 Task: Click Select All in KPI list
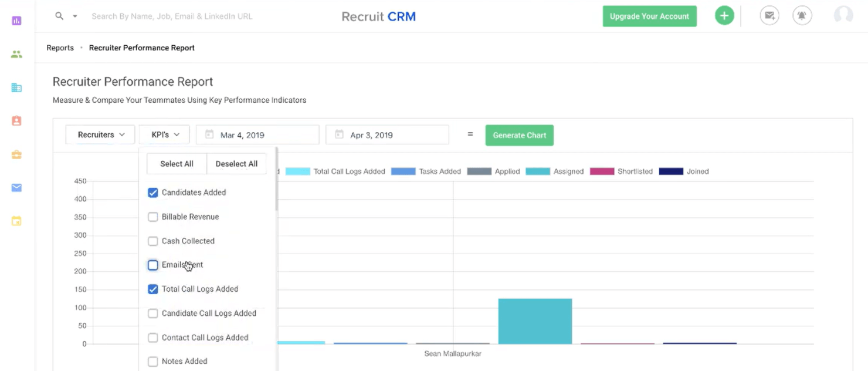coord(177,164)
